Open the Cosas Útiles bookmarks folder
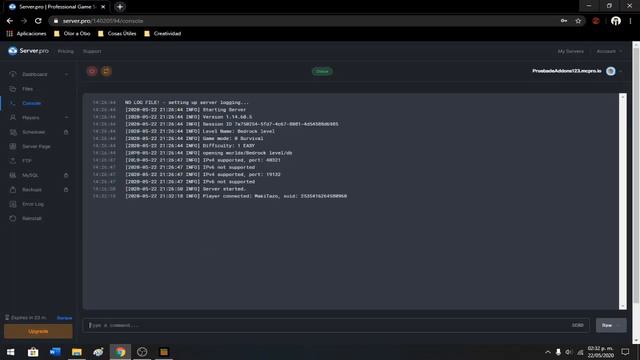640x360 pixels. pyautogui.click(x=117, y=33)
